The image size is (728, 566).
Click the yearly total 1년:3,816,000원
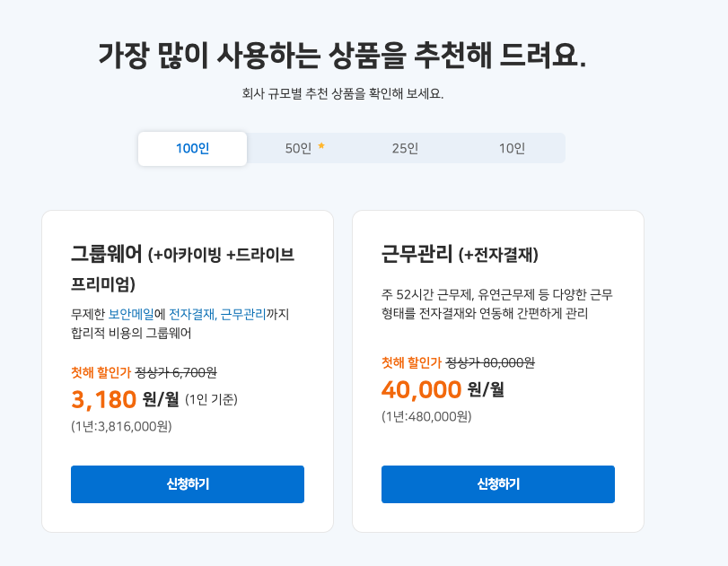pyautogui.click(x=121, y=426)
